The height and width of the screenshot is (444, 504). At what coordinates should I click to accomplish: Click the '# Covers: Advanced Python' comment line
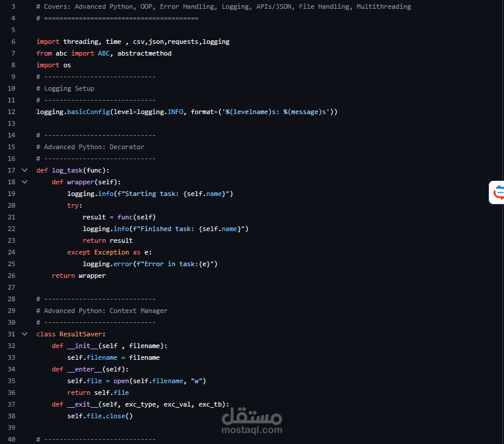[224, 7]
